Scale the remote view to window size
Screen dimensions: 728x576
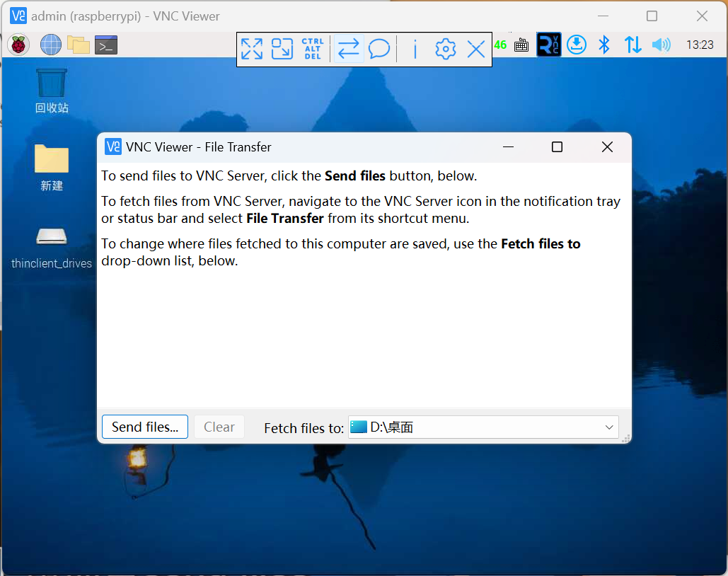click(x=282, y=49)
